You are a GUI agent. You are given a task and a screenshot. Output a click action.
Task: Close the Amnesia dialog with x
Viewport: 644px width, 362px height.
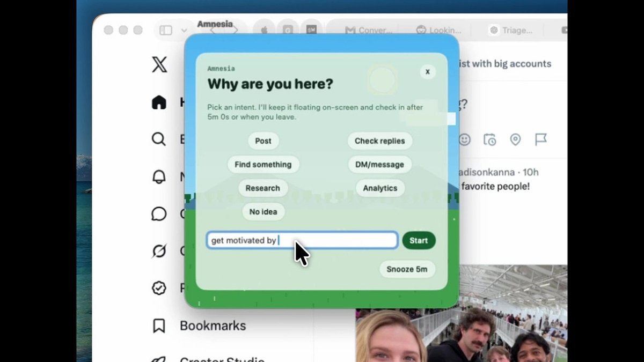pos(428,71)
